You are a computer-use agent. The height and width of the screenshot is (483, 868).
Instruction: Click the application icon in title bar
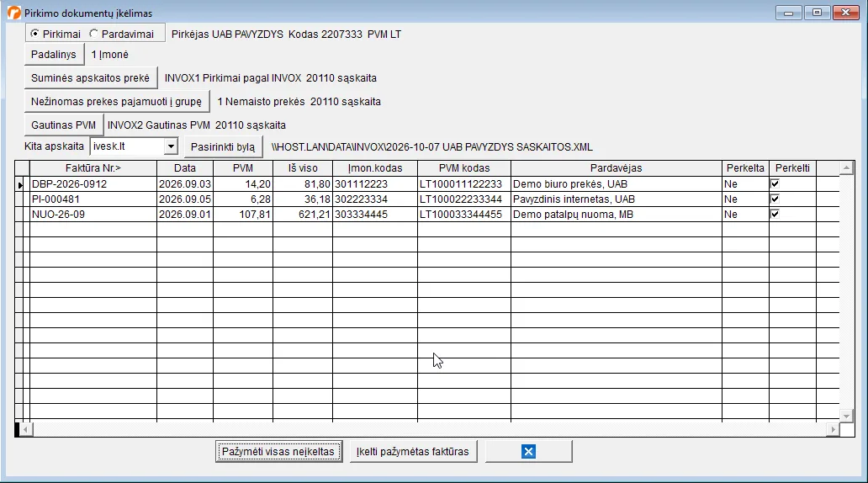pyautogui.click(x=13, y=12)
